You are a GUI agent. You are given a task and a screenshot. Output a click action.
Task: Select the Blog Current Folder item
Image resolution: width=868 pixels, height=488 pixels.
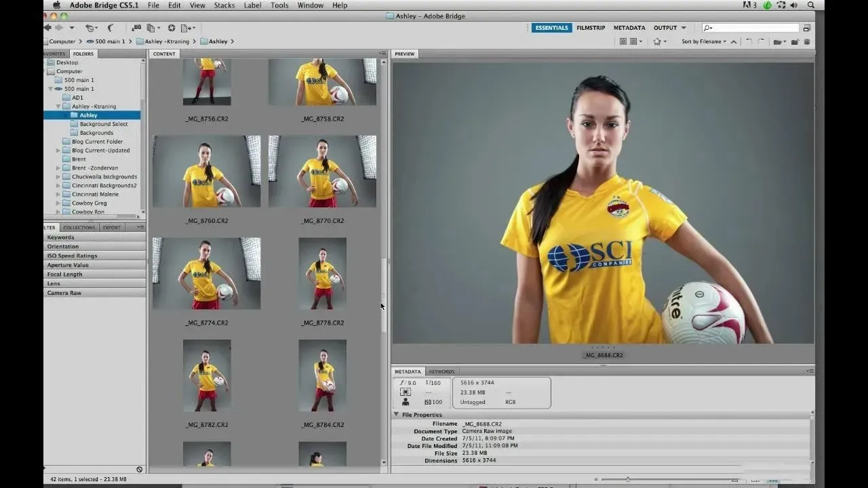97,142
